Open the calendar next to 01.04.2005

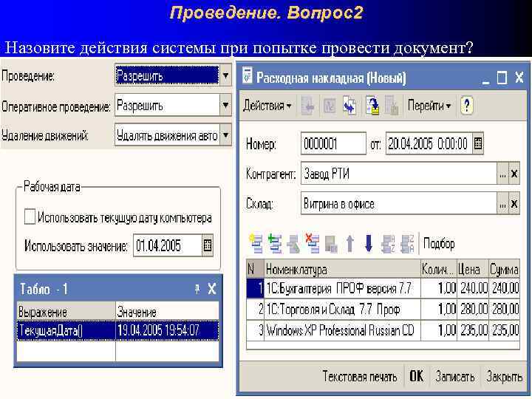tap(208, 245)
